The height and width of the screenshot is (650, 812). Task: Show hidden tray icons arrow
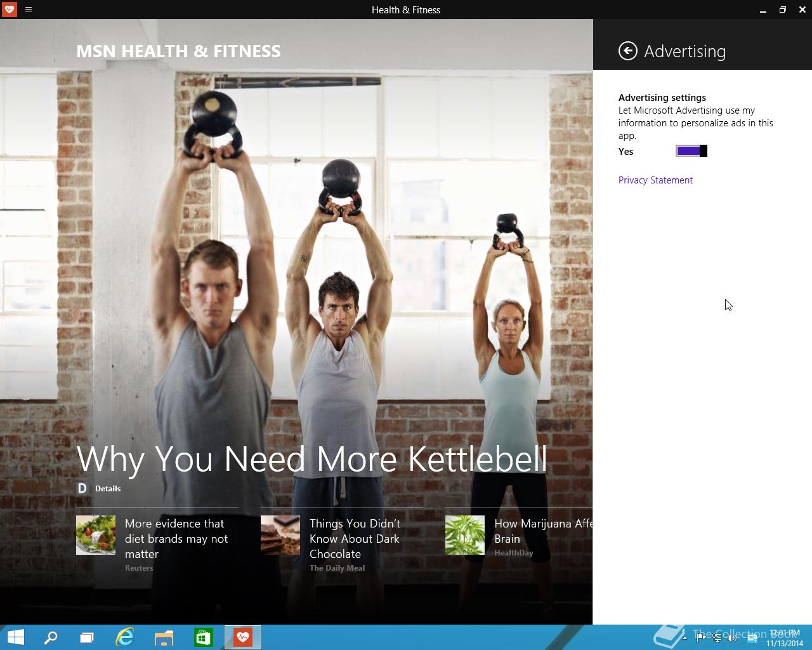[684, 638]
